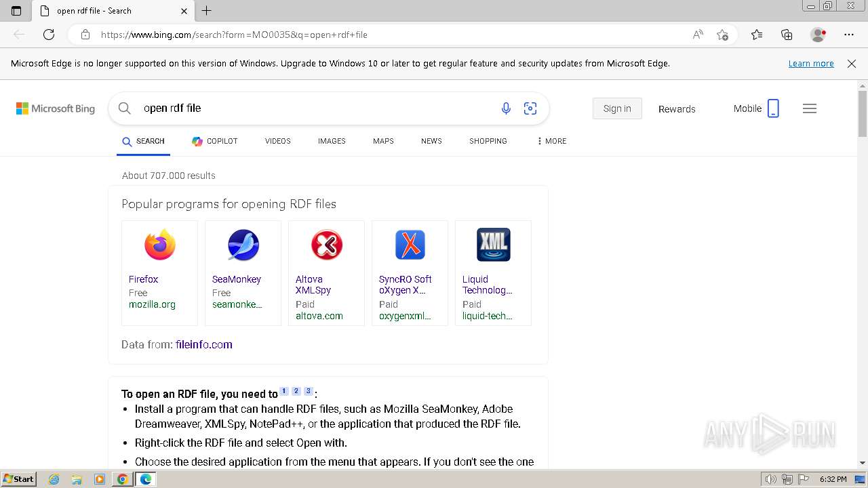Click the browser back arrow
This screenshot has width=868, height=488.
19,35
